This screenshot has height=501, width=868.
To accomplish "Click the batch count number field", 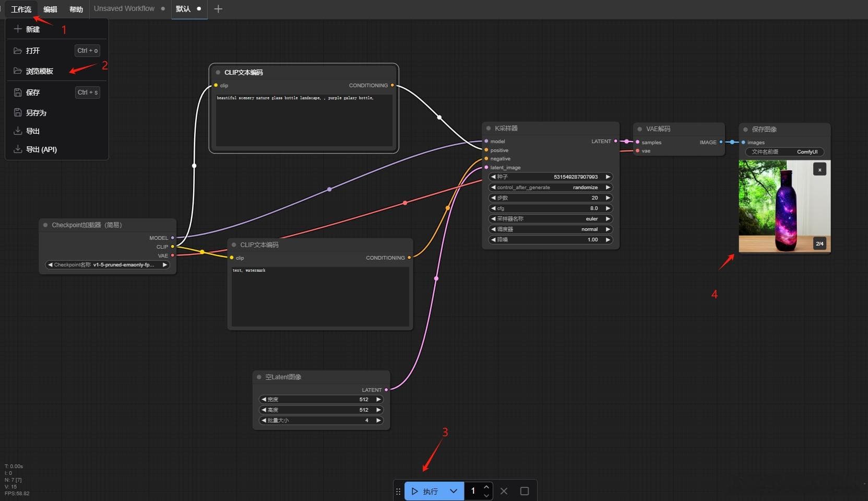I will click(x=473, y=491).
